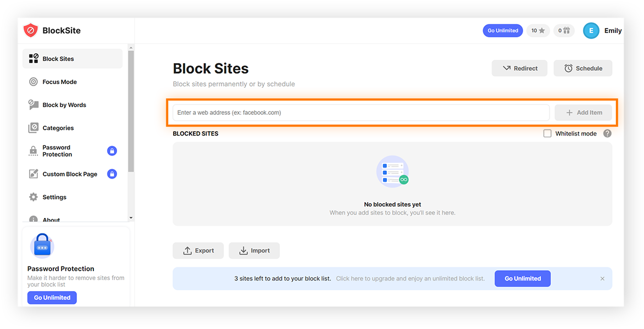Click the Whitelist mode help question mark
Screen dimensions: 644x329
point(607,133)
